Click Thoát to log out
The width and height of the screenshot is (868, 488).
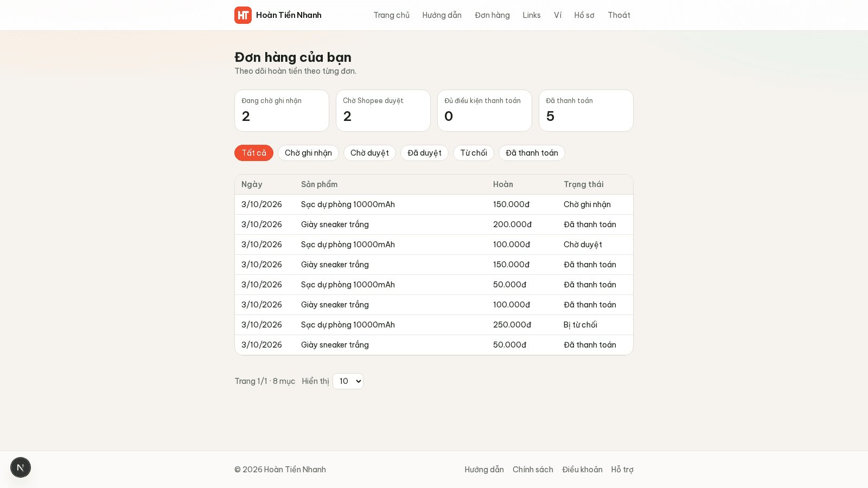coord(619,15)
